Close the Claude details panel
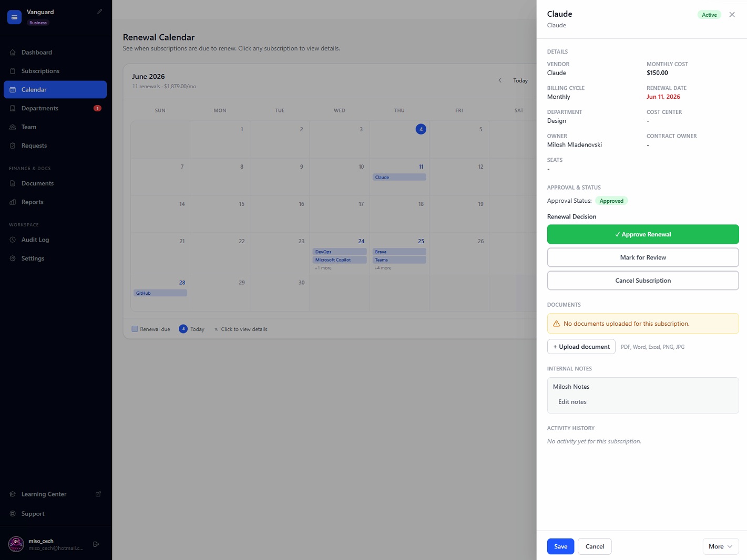Screen dimensions: 747x560 click(732, 15)
